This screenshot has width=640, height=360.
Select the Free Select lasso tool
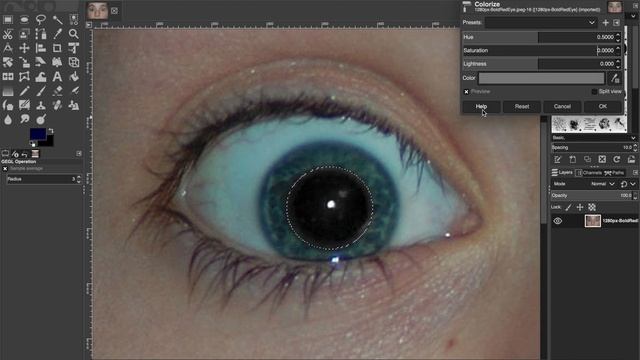[x=41, y=20]
